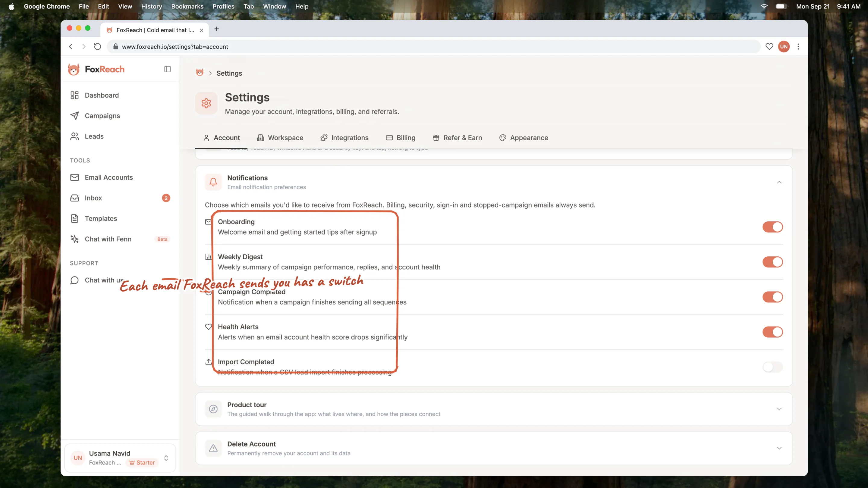Click the Beta badge on Fenn
The width and height of the screenshot is (868, 488).
(162, 239)
